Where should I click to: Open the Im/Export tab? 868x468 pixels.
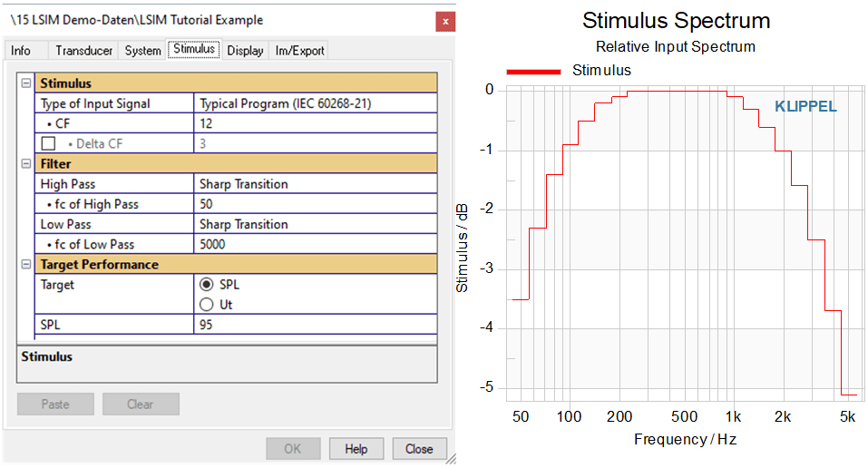(x=299, y=51)
